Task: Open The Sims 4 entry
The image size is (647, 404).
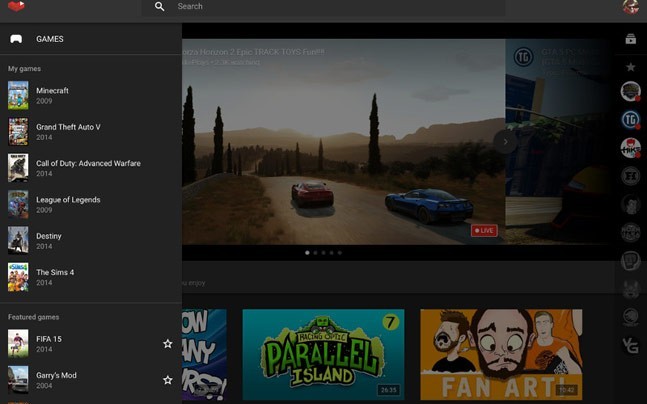Action: tap(91, 277)
